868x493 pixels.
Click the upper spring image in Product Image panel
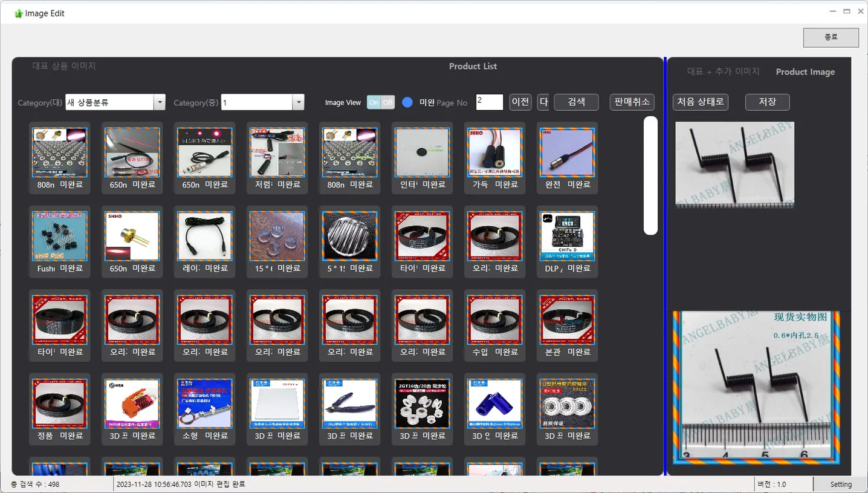click(734, 165)
